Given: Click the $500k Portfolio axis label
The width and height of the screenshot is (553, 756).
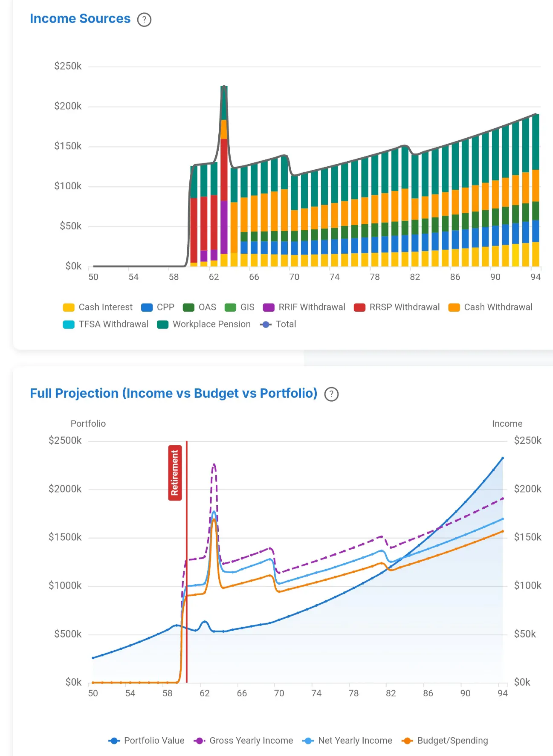Looking at the screenshot, I should pos(68,634).
